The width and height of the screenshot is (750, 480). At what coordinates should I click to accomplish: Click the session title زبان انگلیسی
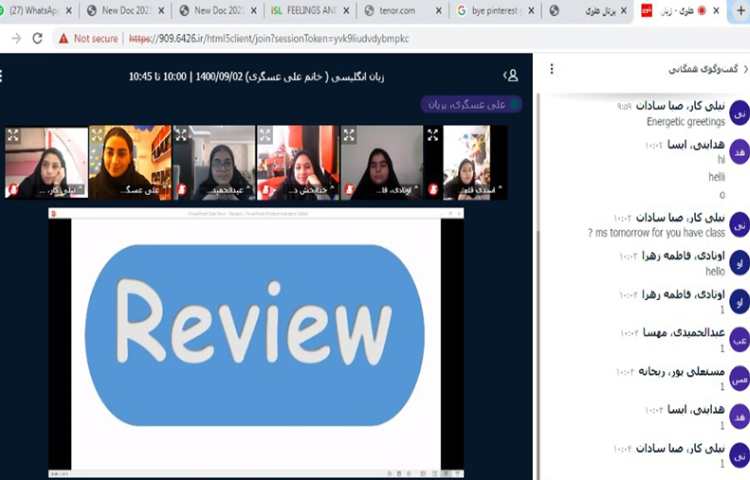tap(257, 76)
